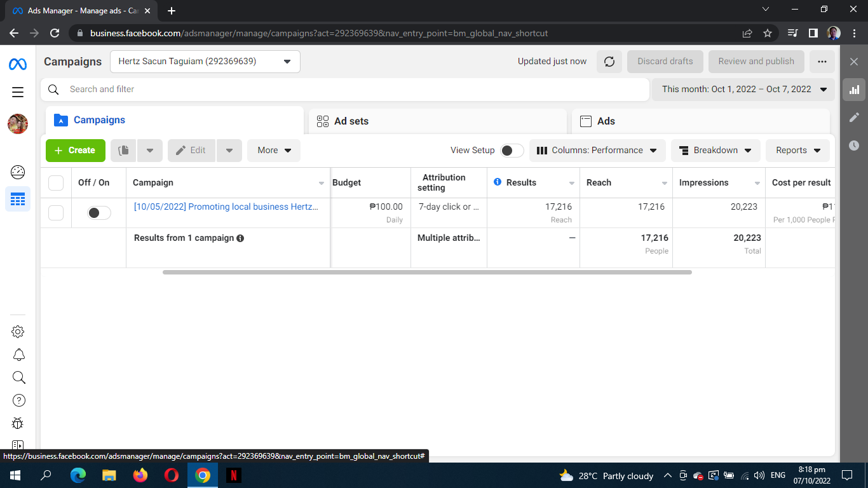Click the Campaign column header arrow
The height and width of the screenshot is (488, 868).
point(322,183)
